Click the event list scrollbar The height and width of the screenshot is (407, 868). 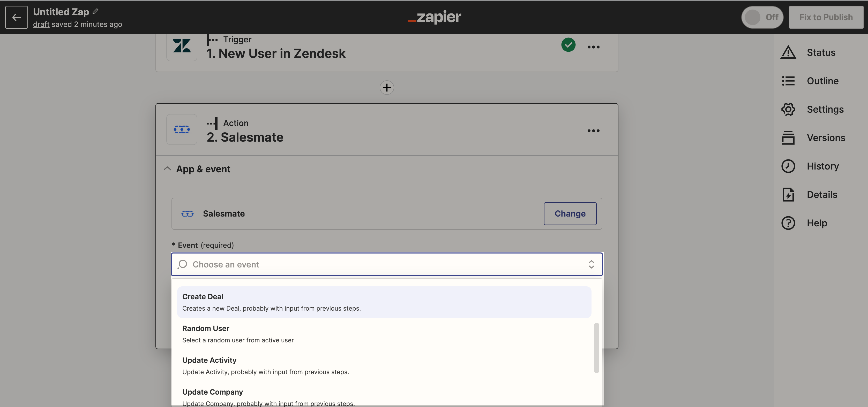[596, 348]
